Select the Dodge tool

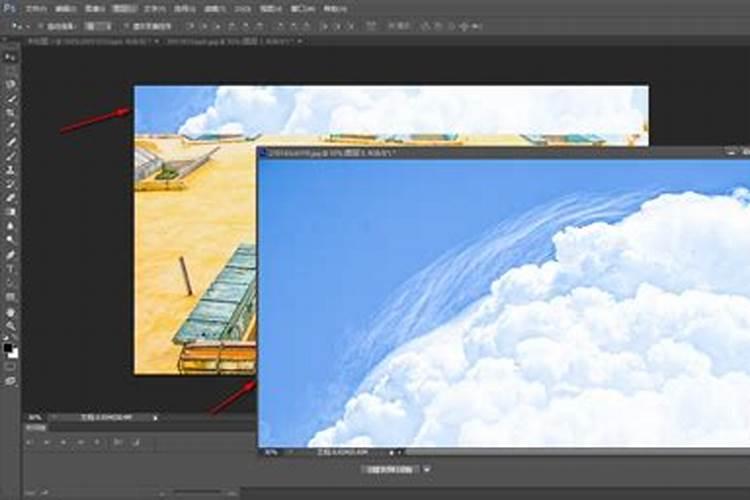click(10, 240)
